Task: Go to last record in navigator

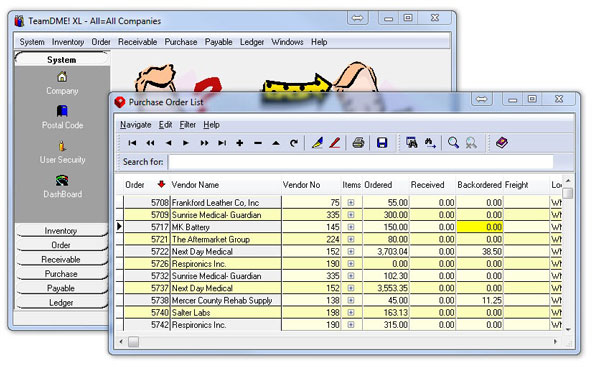Action: point(222,143)
